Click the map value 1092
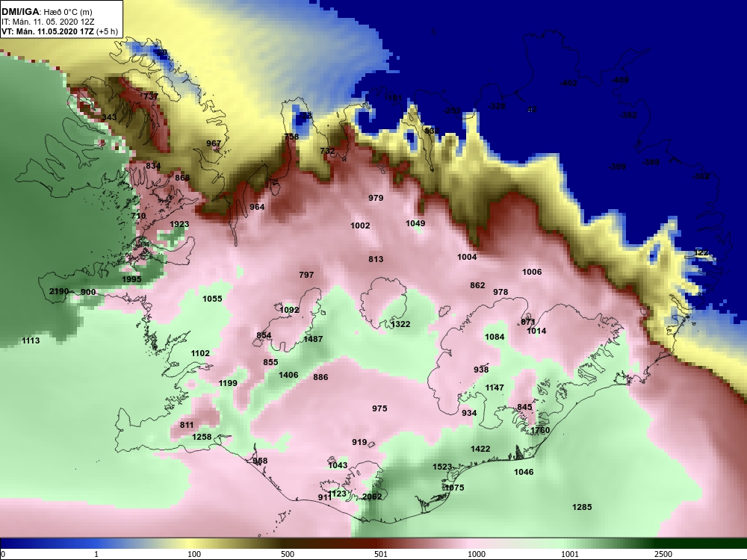747x560 pixels. point(289,310)
